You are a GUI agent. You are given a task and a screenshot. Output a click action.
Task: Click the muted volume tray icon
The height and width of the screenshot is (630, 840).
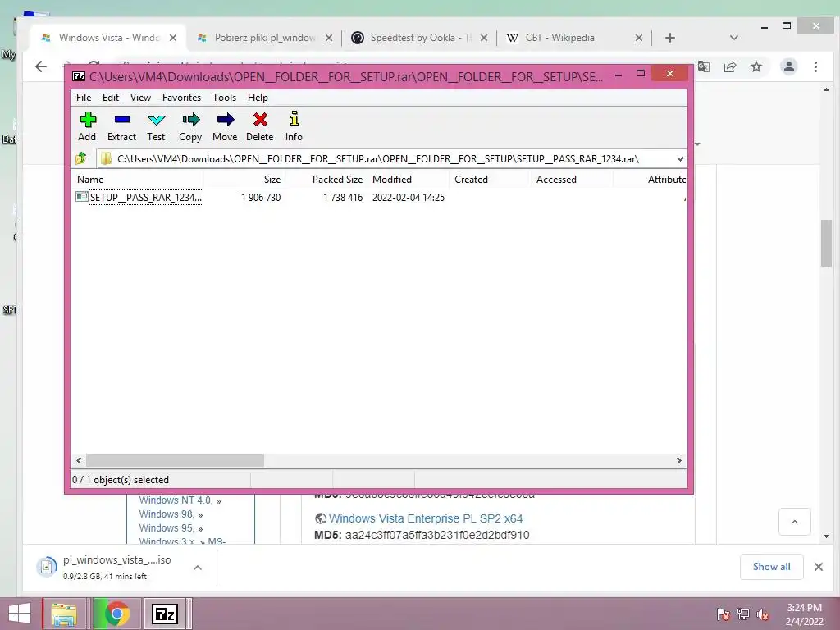pos(762,614)
